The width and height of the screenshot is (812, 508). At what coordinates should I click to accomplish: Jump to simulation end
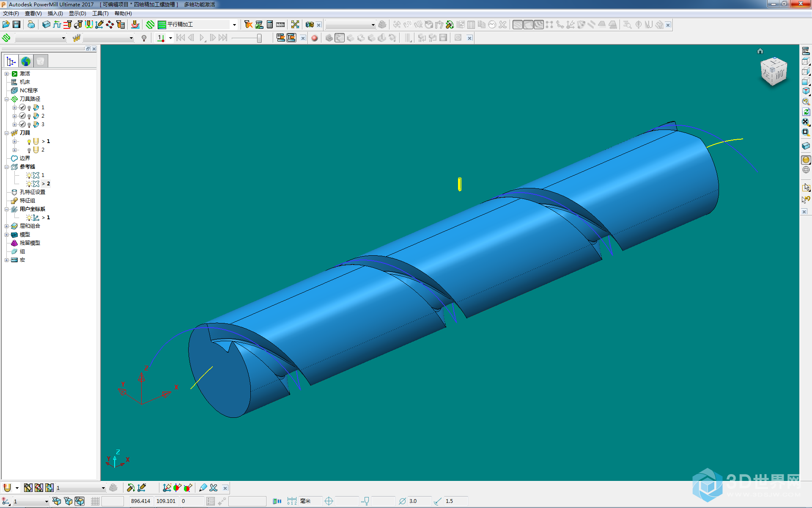tap(223, 38)
